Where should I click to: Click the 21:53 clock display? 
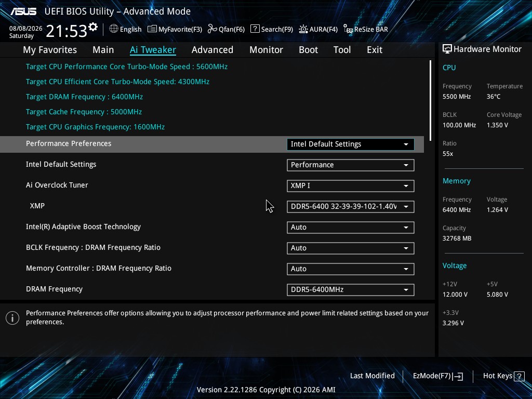pyautogui.click(x=66, y=31)
